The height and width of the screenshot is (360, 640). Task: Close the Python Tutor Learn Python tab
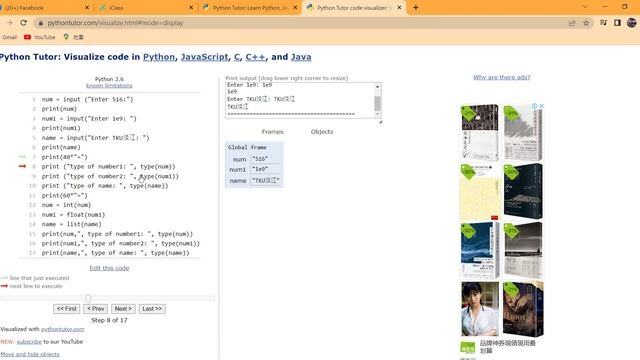[x=295, y=8]
